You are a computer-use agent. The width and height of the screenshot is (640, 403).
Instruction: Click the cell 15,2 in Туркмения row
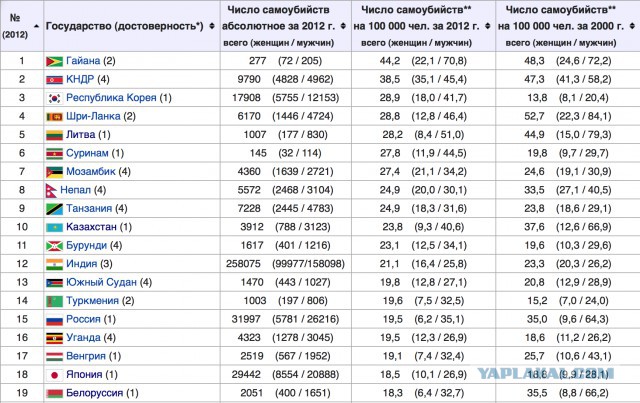click(x=537, y=301)
